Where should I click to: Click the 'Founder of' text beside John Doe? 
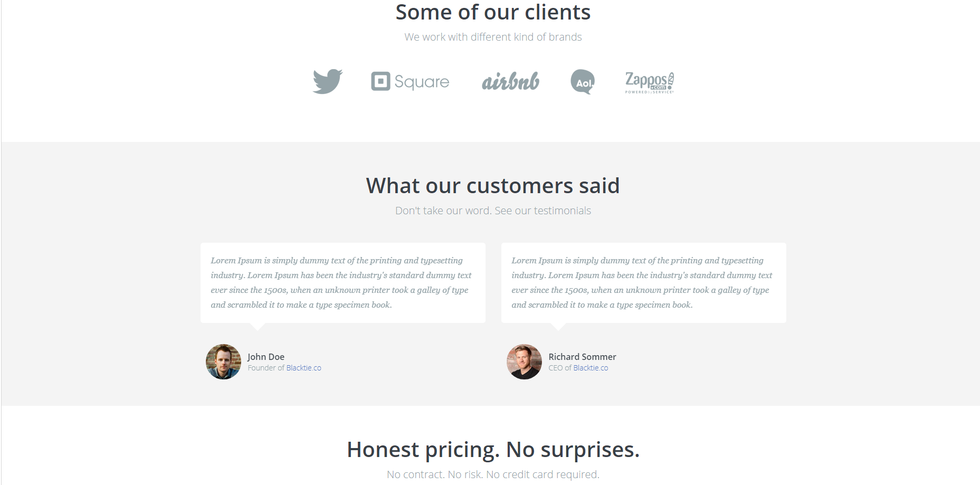tap(266, 368)
